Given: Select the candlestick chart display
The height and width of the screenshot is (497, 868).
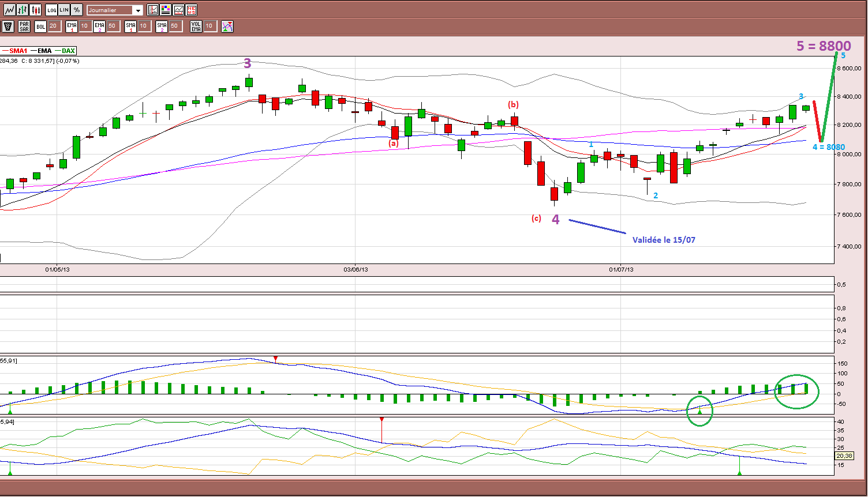Looking at the screenshot, I should pyautogui.click(x=36, y=10).
